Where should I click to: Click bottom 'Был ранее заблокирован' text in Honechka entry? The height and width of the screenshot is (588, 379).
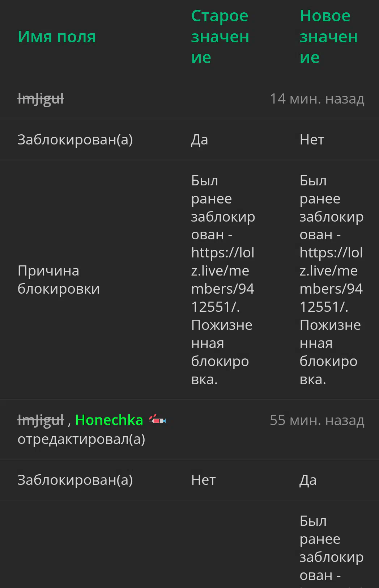(x=332, y=548)
